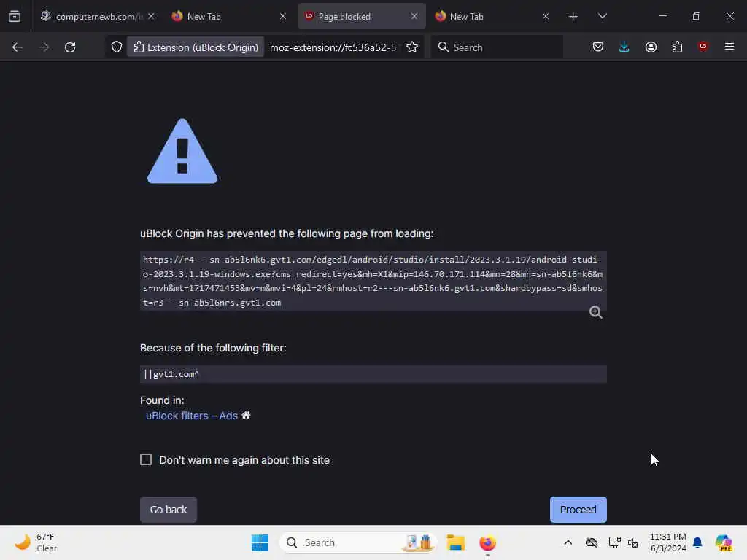Reload the current page
747x560 pixels.
(70, 47)
